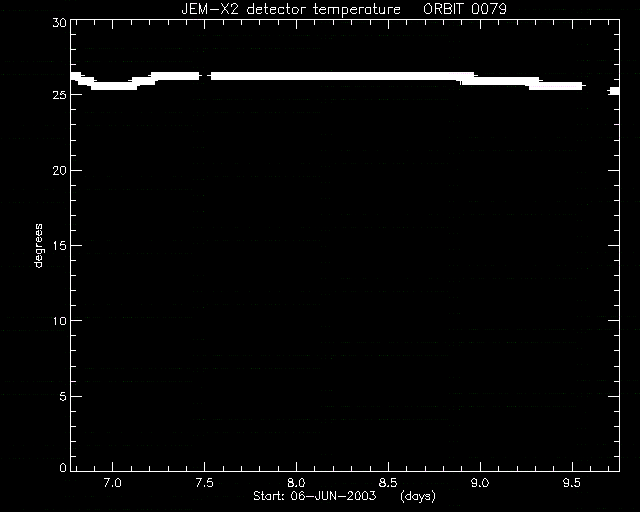Select the 15 y-axis tick label

[59, 245]
